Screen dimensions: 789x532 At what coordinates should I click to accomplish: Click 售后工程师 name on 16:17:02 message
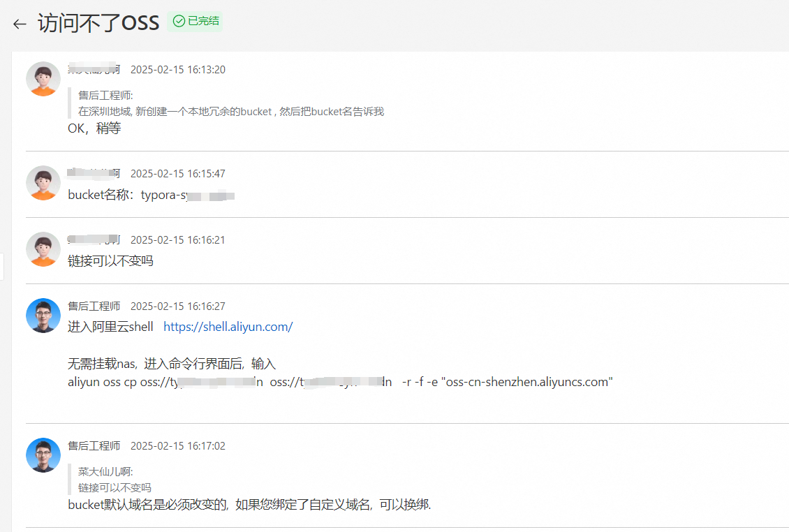[x=94, y=446]
